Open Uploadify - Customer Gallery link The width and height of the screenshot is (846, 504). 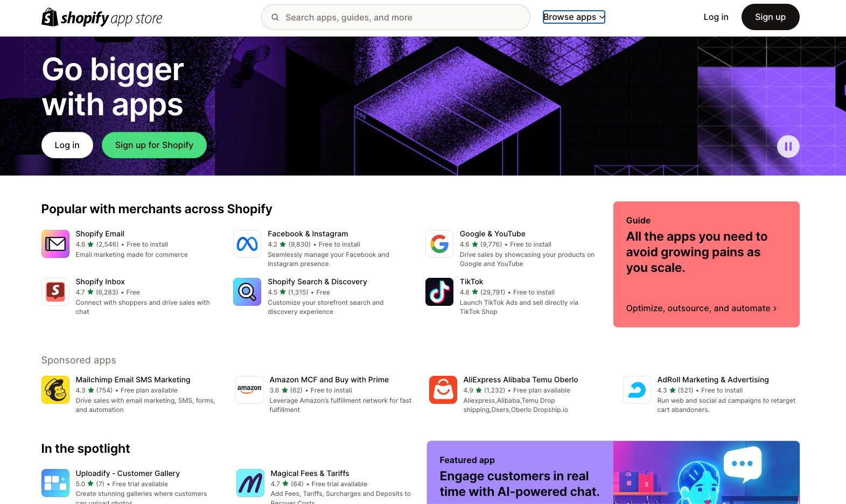128,473
